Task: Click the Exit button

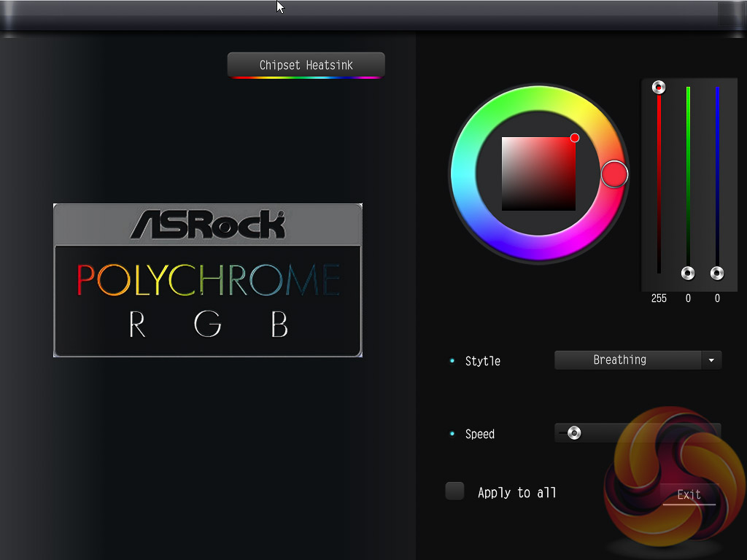Action: [689, 495]
